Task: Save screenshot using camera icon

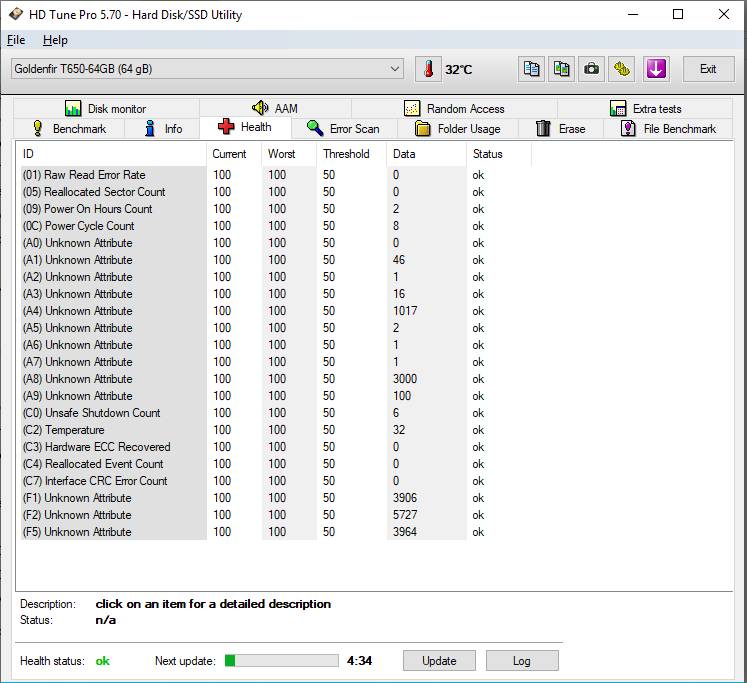Action: coord(591,69)
